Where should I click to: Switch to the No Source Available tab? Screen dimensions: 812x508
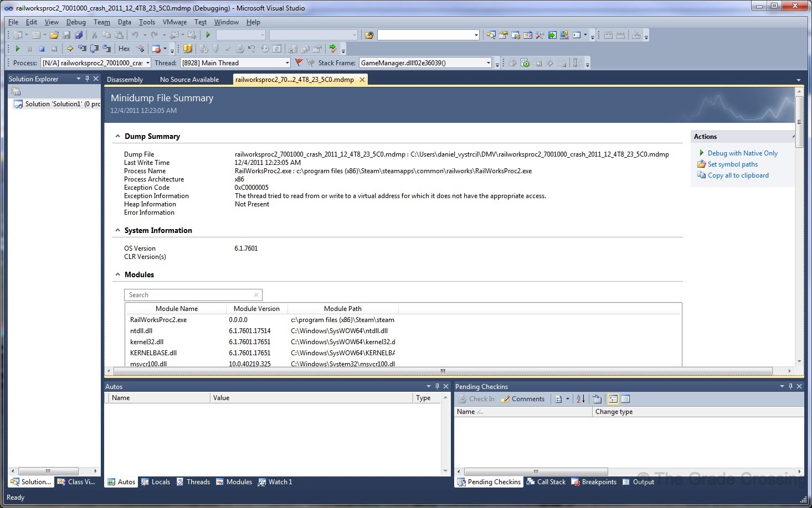click(x=189, y=80)
